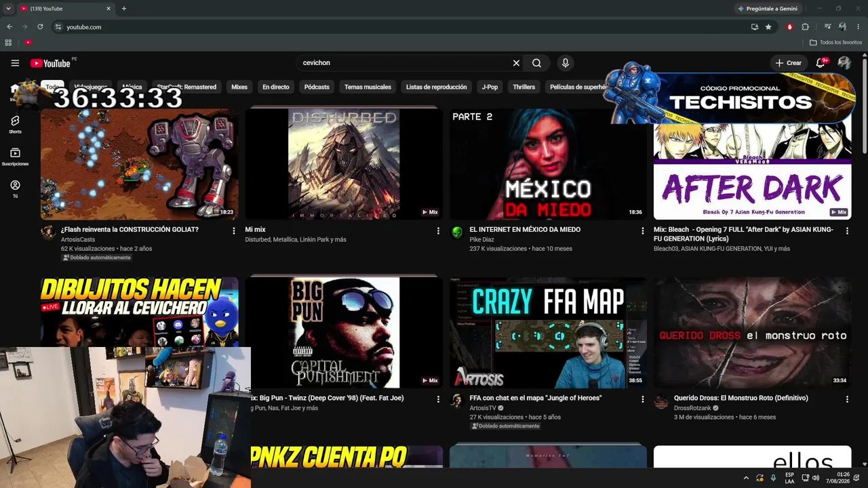
Task: Open the Big Pun Capital Punishment thumbnail
Action: (344, 332)
